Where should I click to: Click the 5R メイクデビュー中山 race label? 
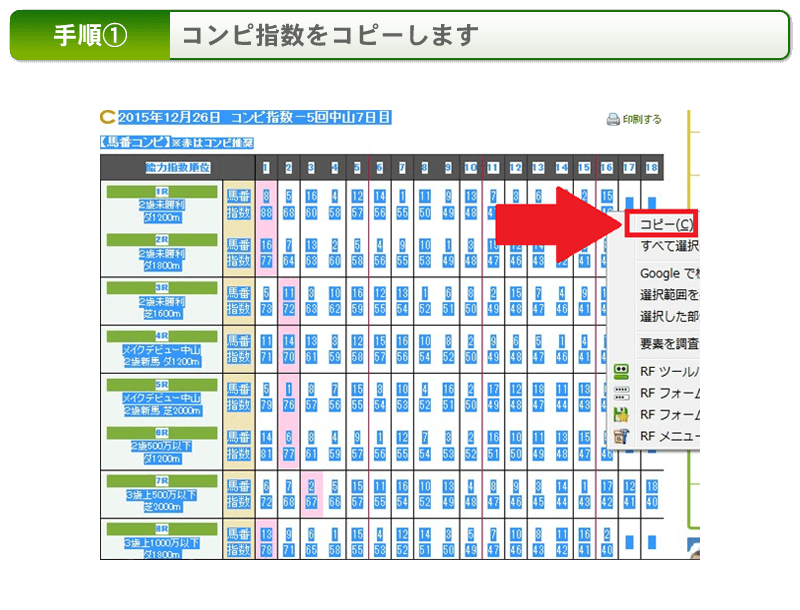[162, 384]
